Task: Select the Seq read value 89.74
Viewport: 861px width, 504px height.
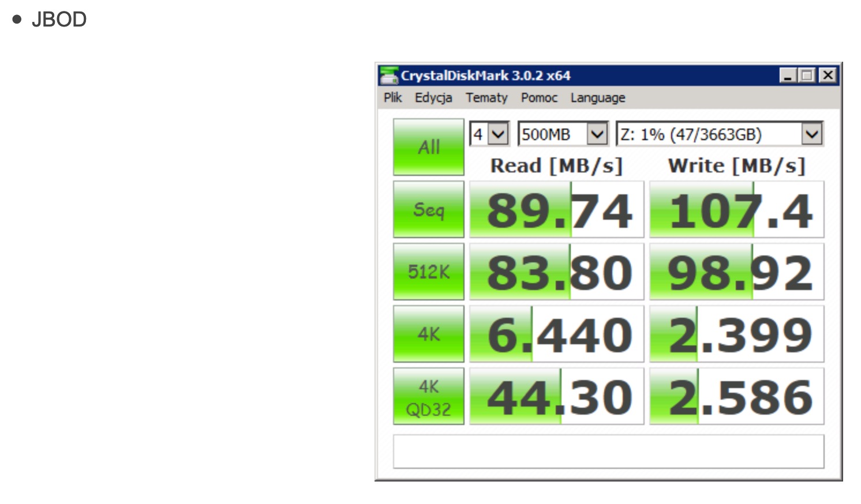Action: 556,209
